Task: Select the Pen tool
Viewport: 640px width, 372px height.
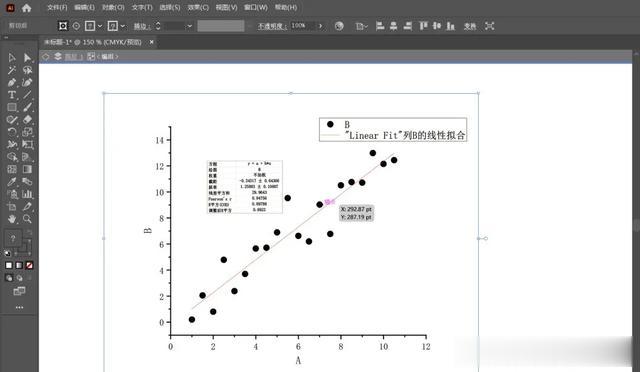Action: click(x=11, y=82)
